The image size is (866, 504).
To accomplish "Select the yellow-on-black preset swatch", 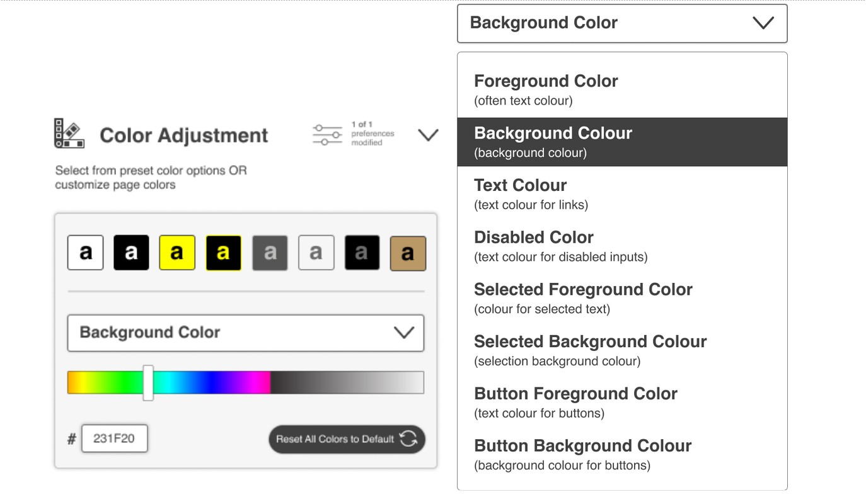I will click(x=223, y=252).
